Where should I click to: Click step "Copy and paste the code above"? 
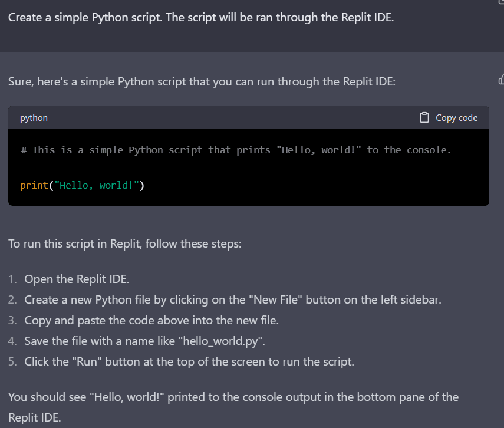coord(151,320)
